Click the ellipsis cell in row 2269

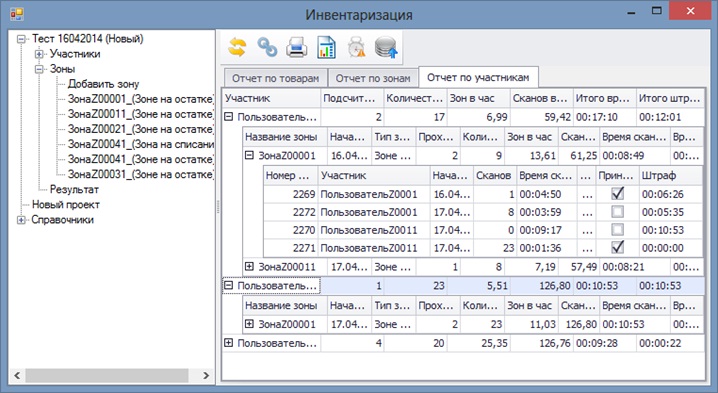[x=587, y=194]
